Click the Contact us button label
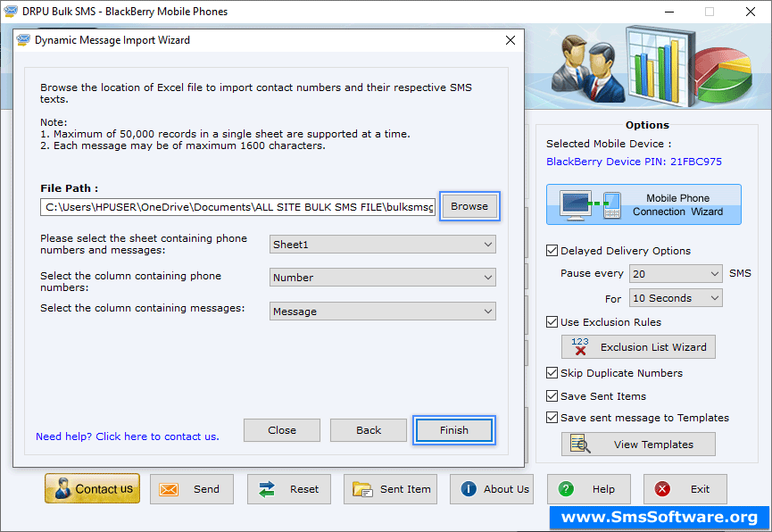772x532 pixels. (x=104, y=488)
